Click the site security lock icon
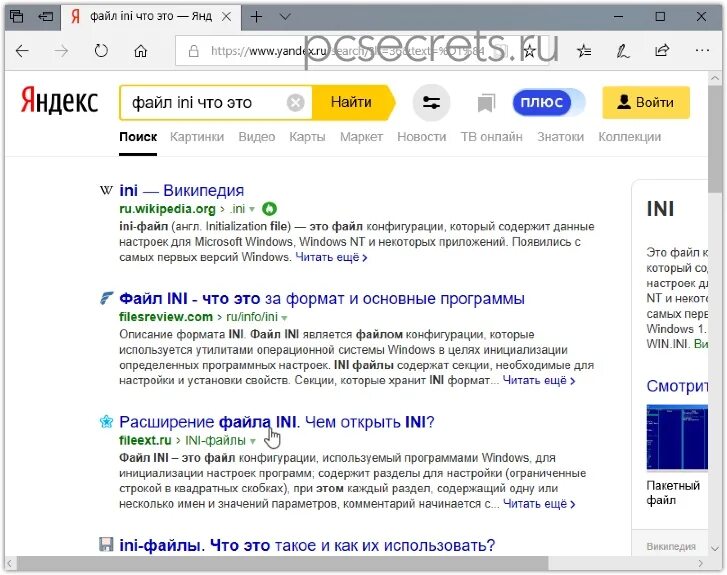The height and width of the screenshot is (575, 727). [194, 51]
